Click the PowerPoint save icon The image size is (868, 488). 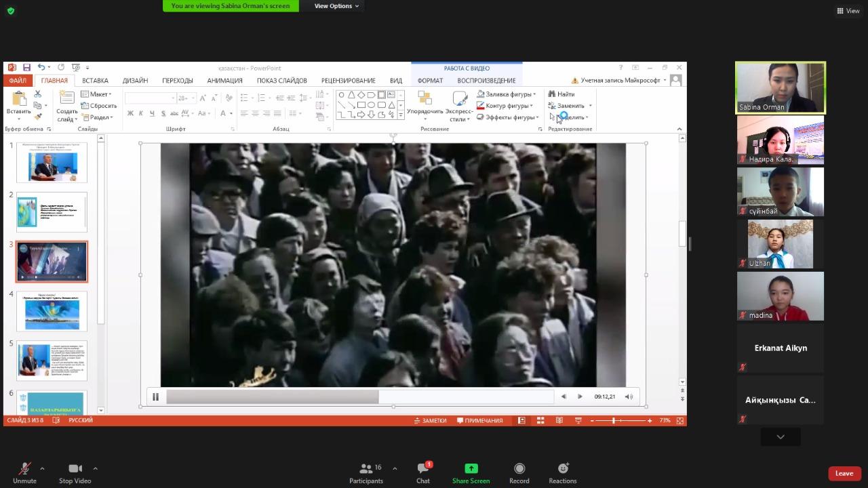[26, 68]
